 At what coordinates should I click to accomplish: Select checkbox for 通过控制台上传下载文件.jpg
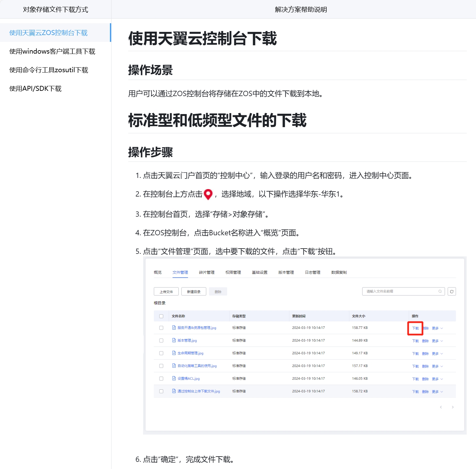[x=161, y=391]
